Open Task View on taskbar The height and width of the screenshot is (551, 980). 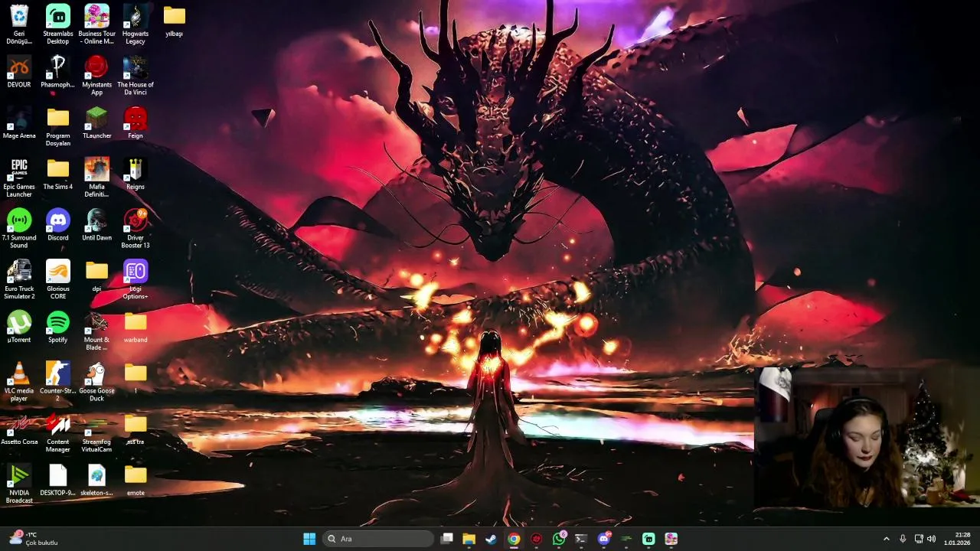tap(447, 539)
